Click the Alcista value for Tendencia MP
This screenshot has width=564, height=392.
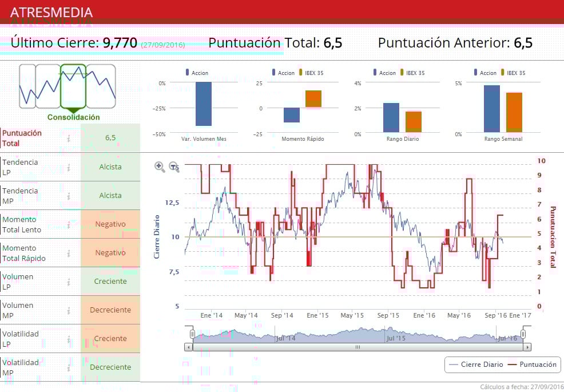pyautogui.click(x=110, y=196)
